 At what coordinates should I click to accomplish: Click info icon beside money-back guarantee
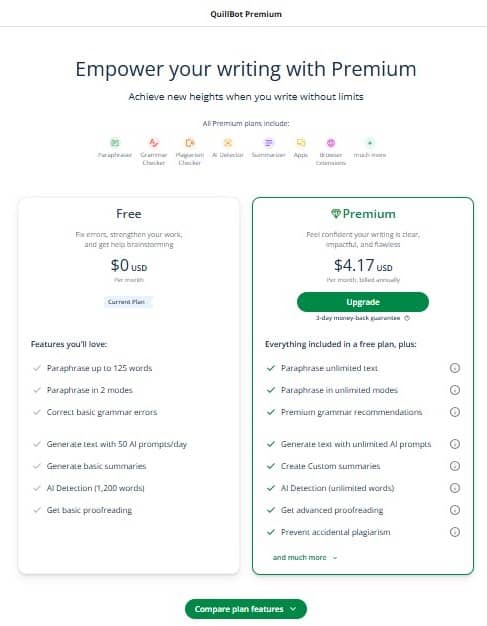(x=407, y=318)
